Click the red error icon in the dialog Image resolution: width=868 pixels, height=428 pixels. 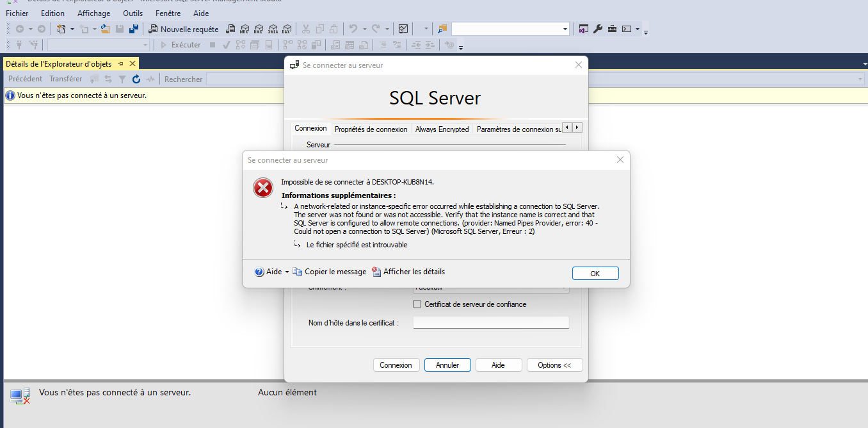[x=262, y=188]
